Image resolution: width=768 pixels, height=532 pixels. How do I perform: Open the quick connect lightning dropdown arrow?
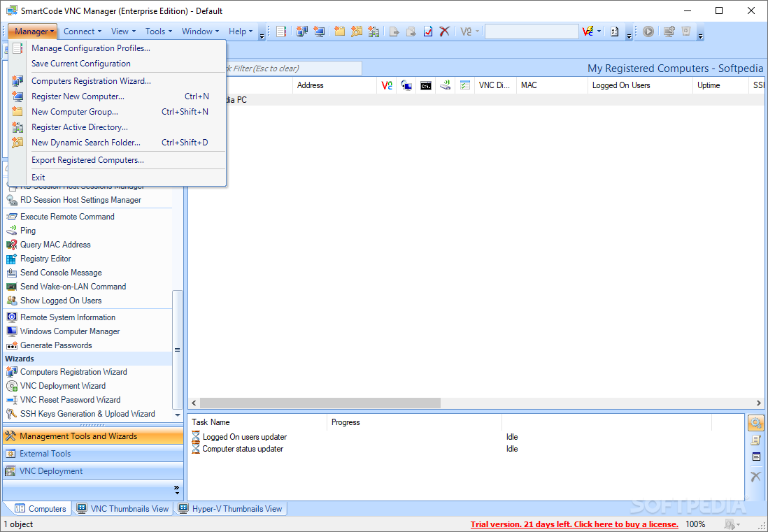[x=599, y=31]
